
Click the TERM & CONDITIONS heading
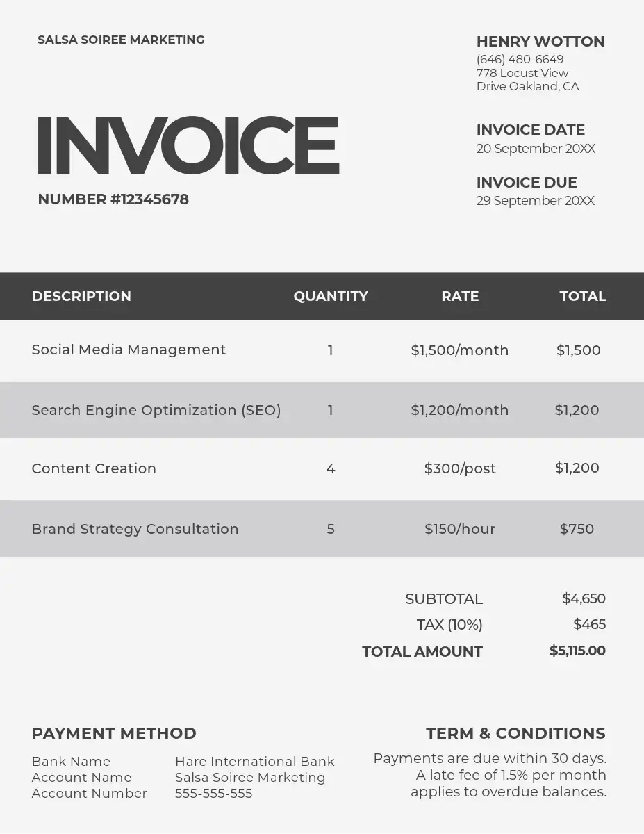[515, 734]
